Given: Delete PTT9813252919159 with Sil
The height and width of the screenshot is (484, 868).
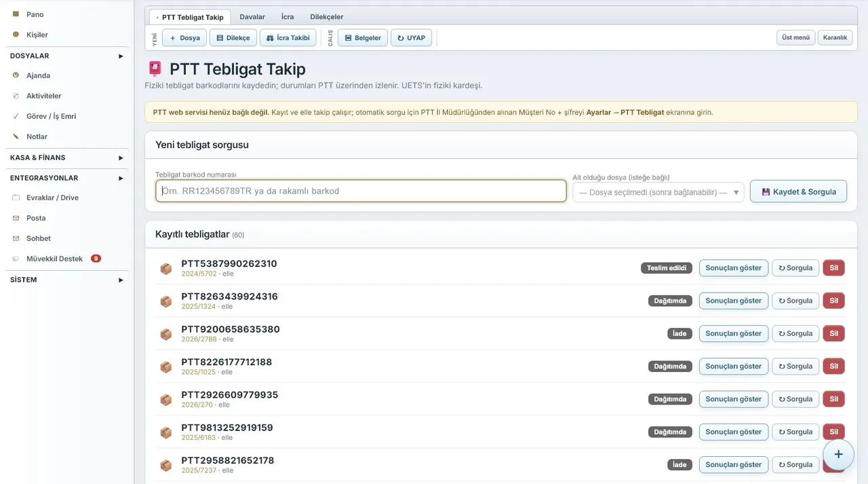Looking at the screenshot, I should (834, 432).
